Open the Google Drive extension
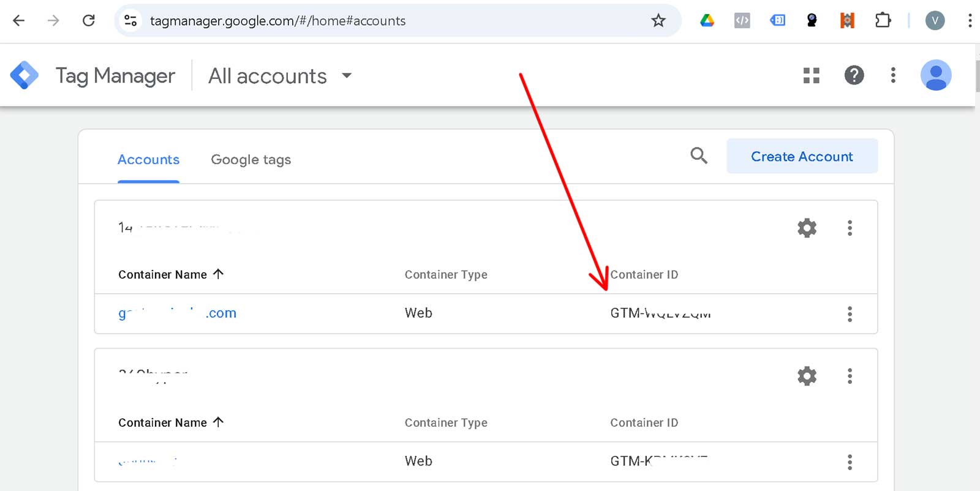980x491 pixels. 707,21
